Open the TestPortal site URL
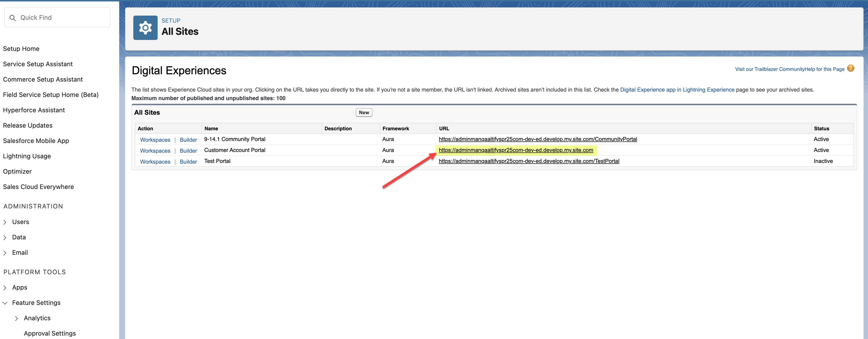The height and width of the screenshot is (339, 868). tap(529, 161)
